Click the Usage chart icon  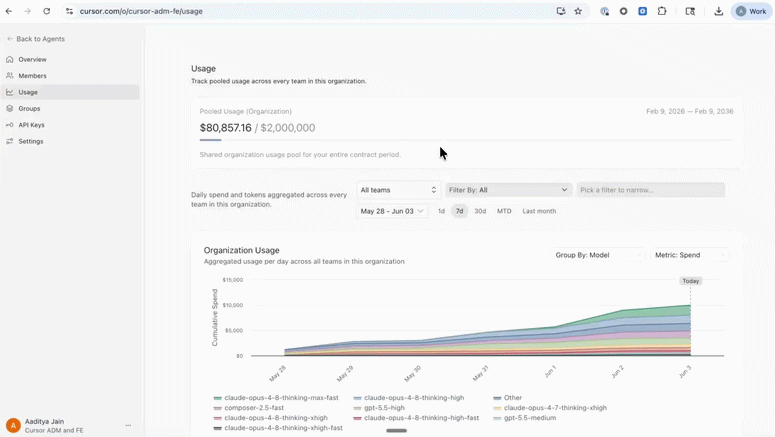pos(9,92)
